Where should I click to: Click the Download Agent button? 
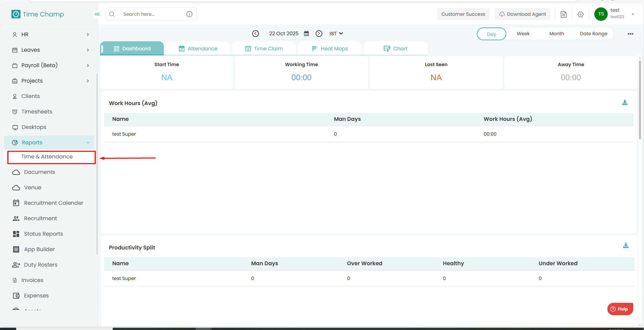click(x=522, y=14)
